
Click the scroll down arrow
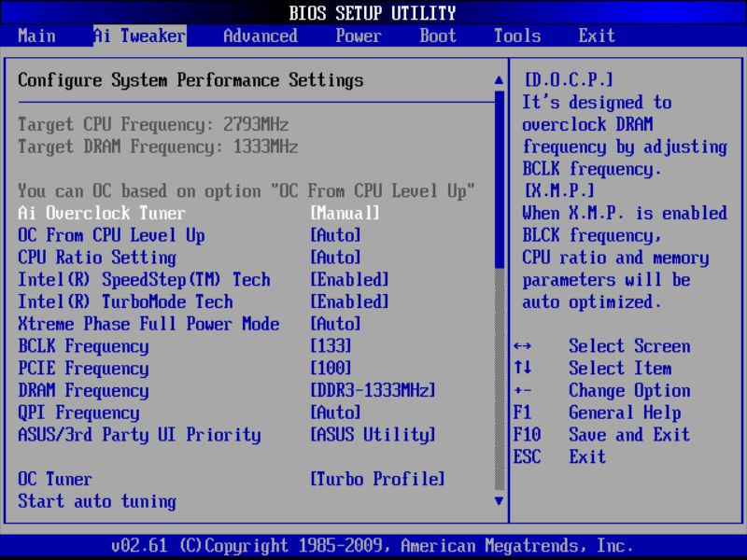tap(499, 501)
